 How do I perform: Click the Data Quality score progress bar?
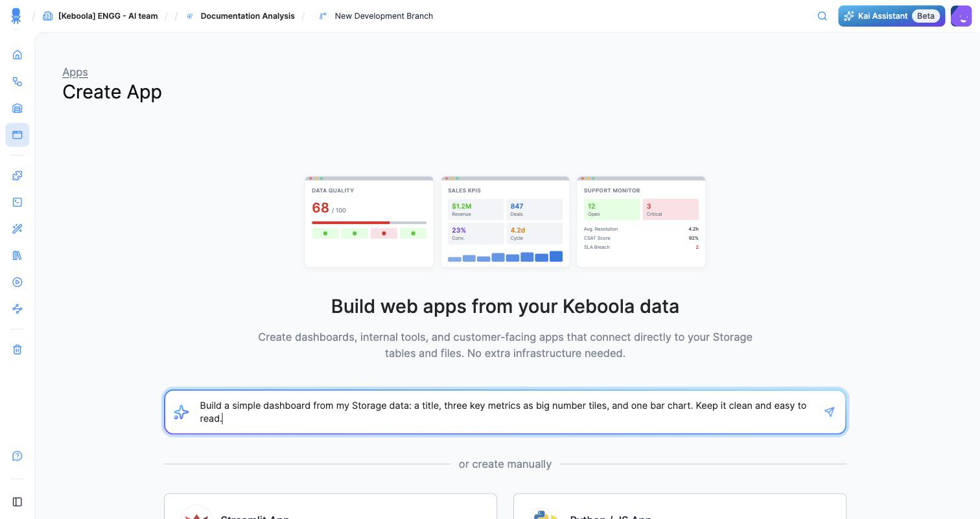[369, 223]
